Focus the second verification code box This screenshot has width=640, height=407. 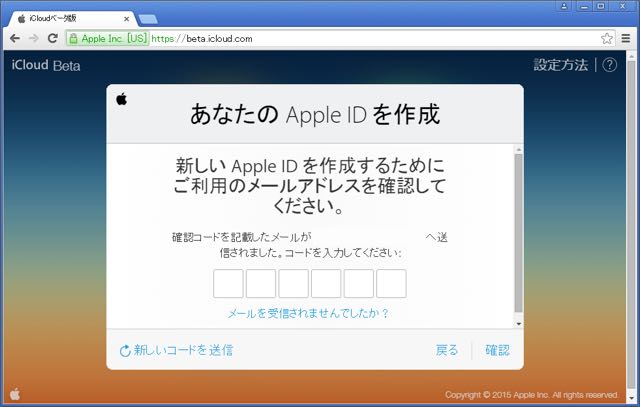261,283
